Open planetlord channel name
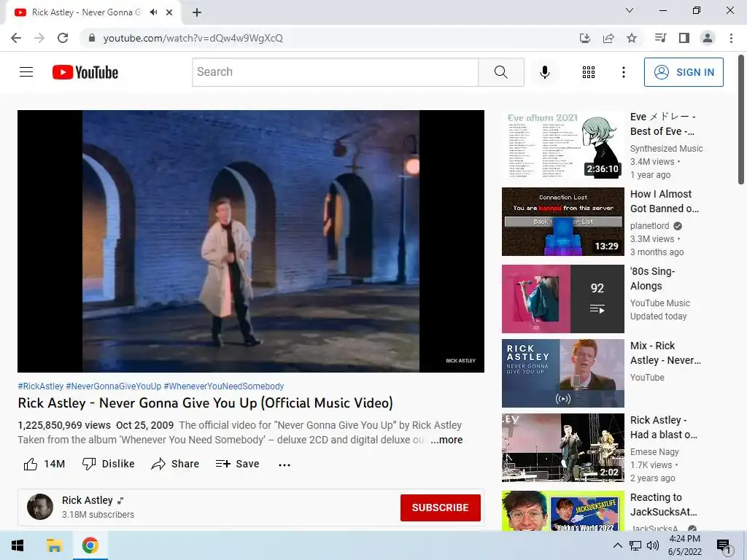The image size is (747, 560). coord(649,226)
